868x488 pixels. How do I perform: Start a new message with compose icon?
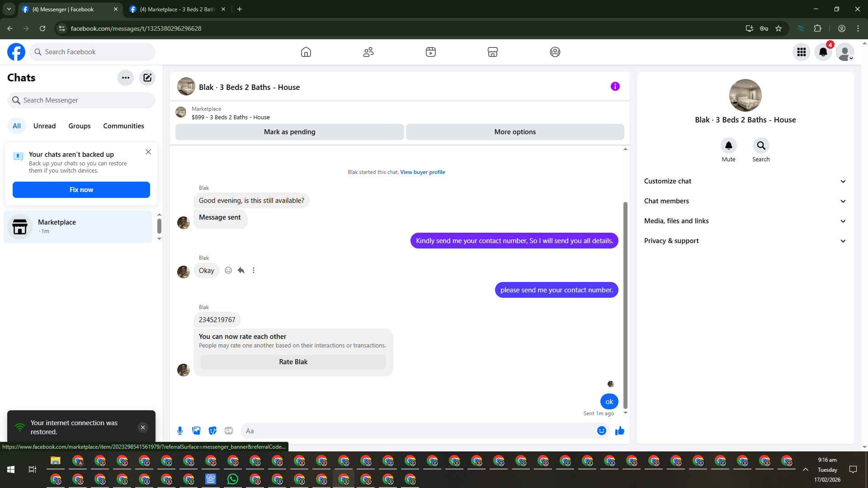(x=147, y=78)
